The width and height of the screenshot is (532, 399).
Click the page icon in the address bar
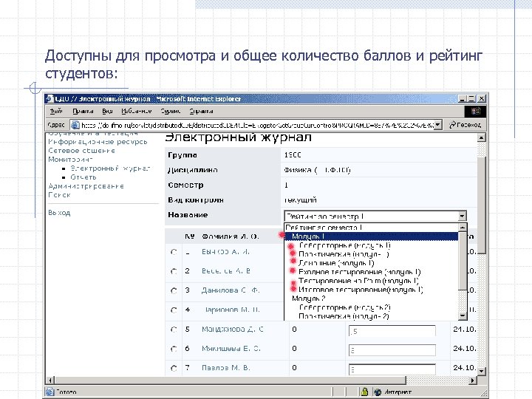click(x=75, y=125)
